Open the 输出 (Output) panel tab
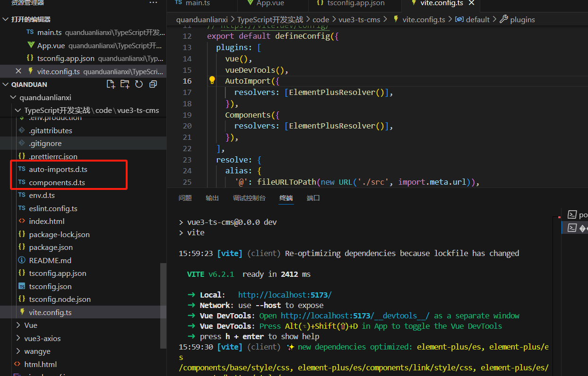Screen dimensions: 588x376 (x=212, y=198)
